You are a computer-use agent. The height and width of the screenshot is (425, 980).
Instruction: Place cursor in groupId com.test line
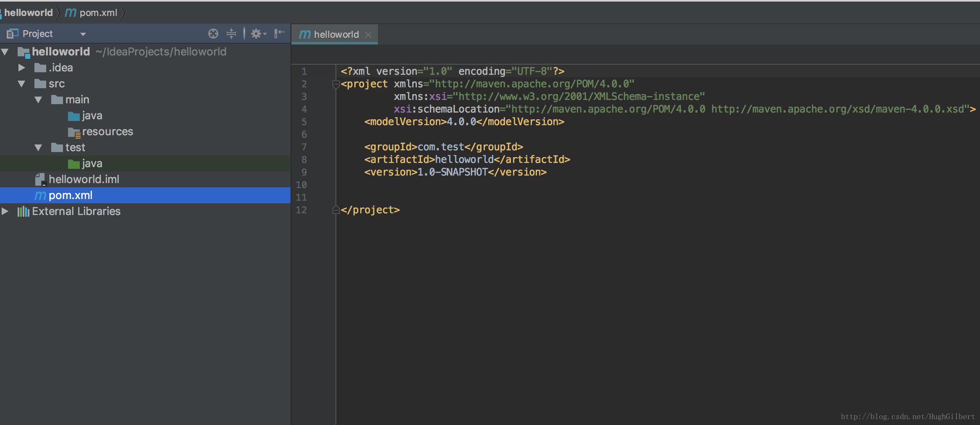click(x=444, y=147)
